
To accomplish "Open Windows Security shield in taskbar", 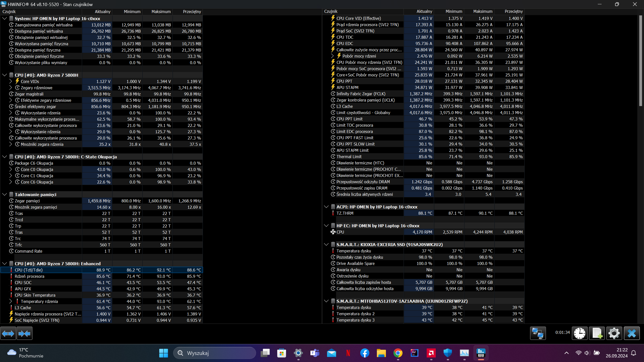I will point(448,353).
